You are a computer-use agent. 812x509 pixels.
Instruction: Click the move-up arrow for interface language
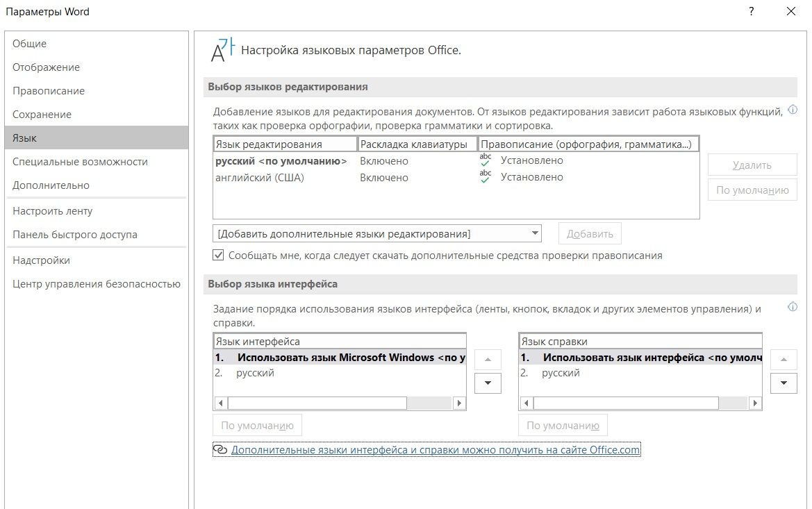[x=488, y=360]
